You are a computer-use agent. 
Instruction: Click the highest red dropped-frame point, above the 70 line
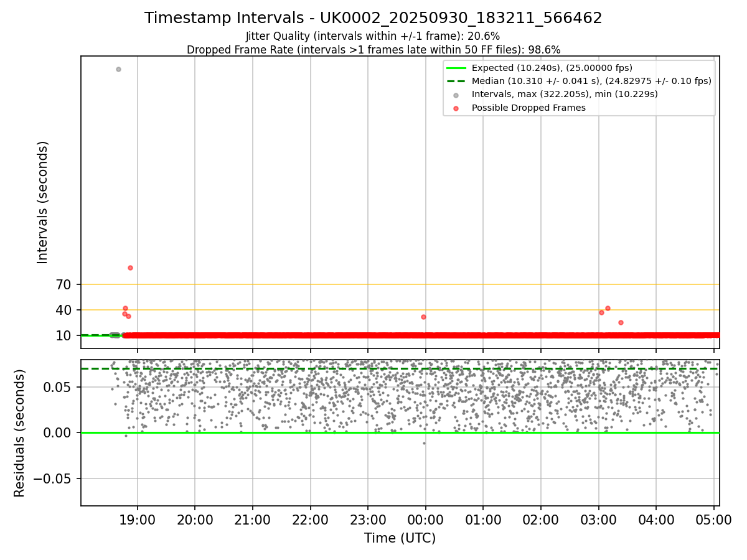[x=130, y=268]
